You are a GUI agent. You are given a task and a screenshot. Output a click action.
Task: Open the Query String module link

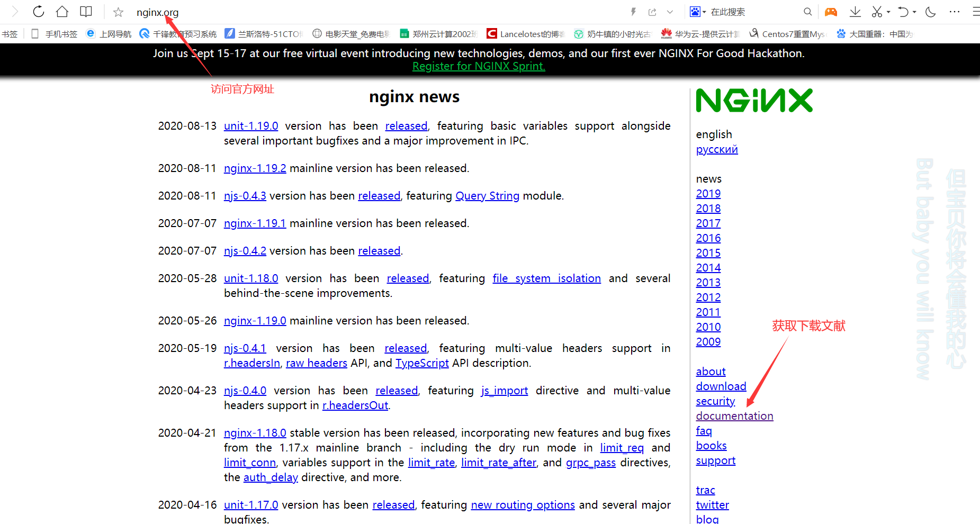[x=488, y=196]
